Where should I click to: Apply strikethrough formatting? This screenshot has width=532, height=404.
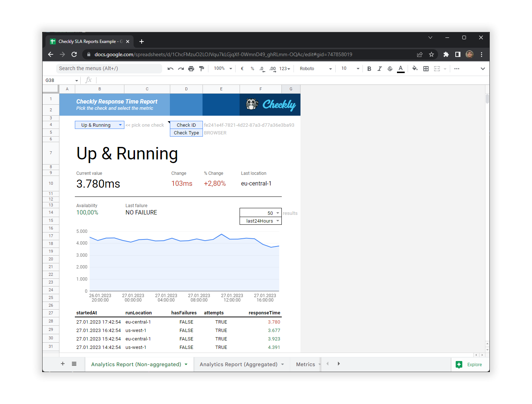(x=390, y=68)
